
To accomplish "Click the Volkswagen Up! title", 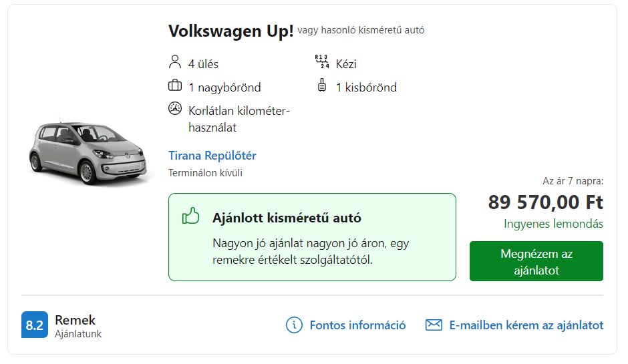I will pyautogui.click(x=230, y=31).
